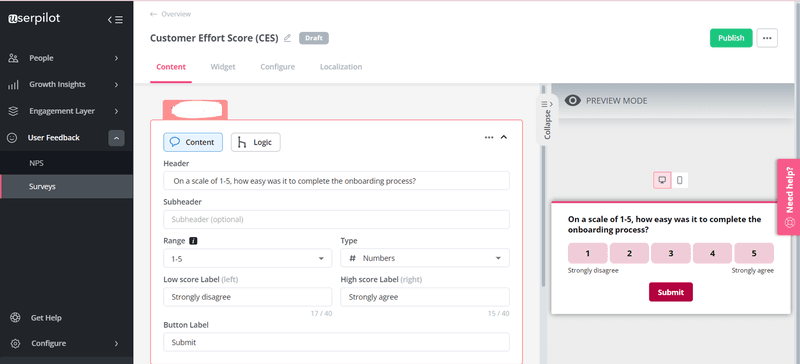
Task: Expand the Engagement Layer menu
Action: click(x=116, y=111)
